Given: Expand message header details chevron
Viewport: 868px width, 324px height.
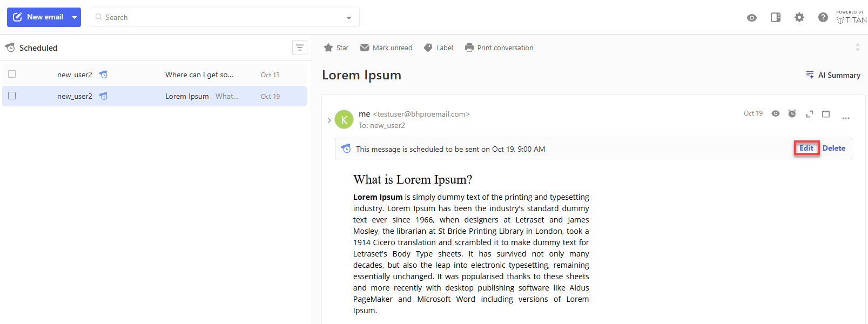Looking at the screenshot, I should click(329, 120).
